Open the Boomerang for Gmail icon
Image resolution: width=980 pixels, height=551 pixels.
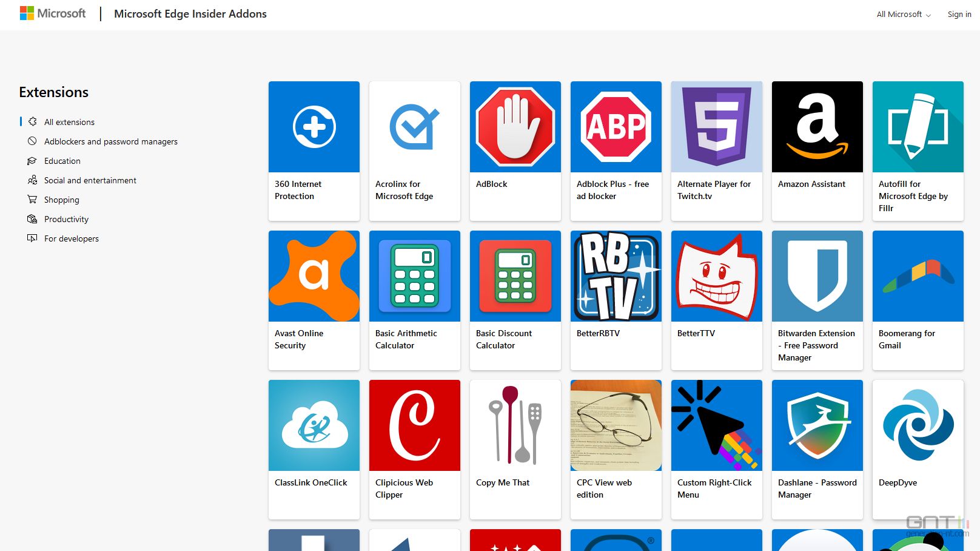pyautogui.click(x=918, y=276)
